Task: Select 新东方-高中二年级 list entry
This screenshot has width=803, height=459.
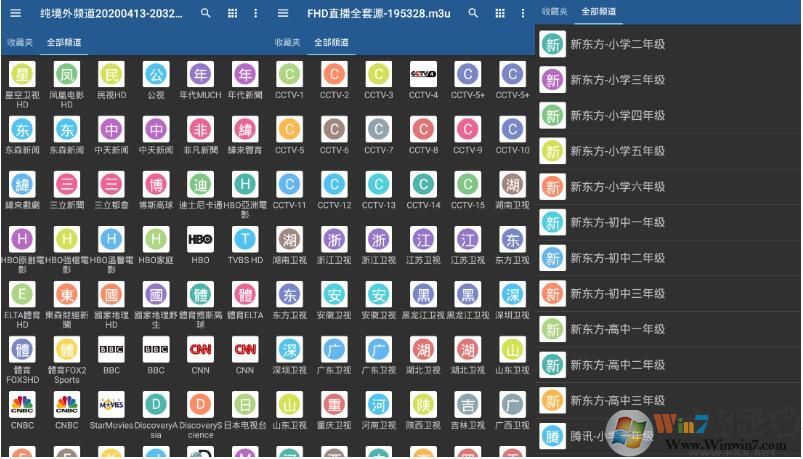Action: point(669,365)
